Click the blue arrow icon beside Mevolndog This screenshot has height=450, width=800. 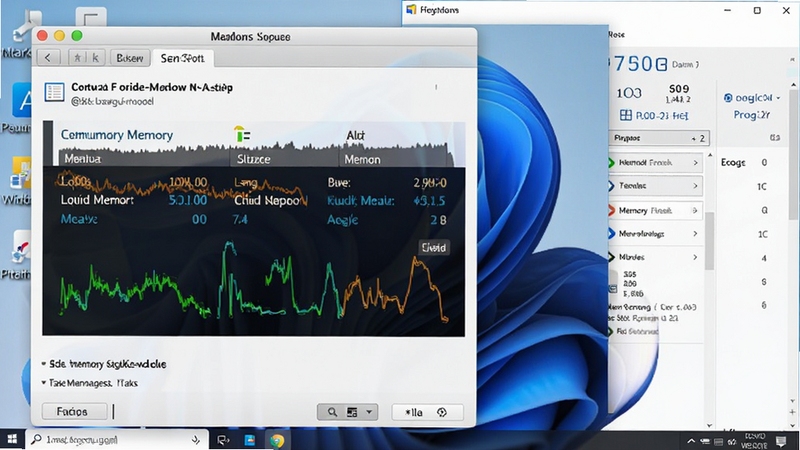pos(611,233)
